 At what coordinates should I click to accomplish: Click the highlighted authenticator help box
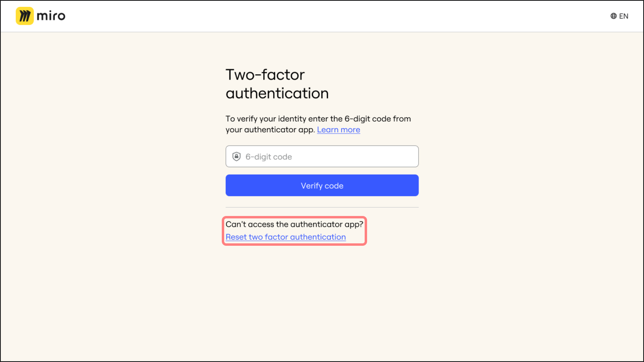pyautogui.click(x=294, y=230)
